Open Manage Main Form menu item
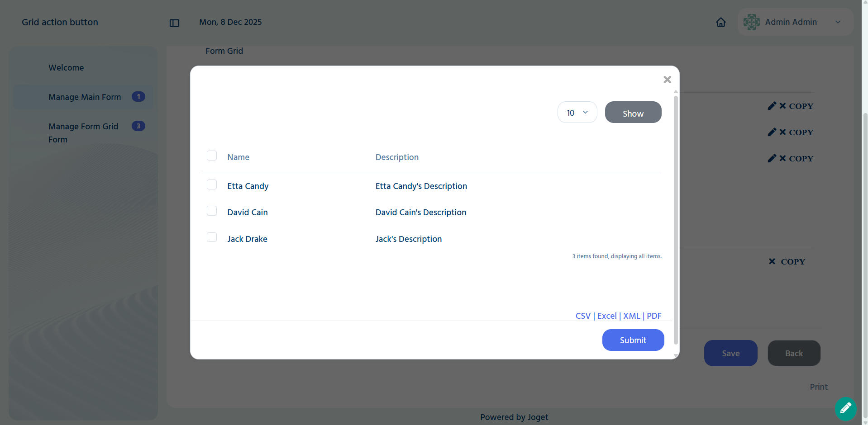Image resolution: width=868 pixels, height=425 pixels. (84, 97)
